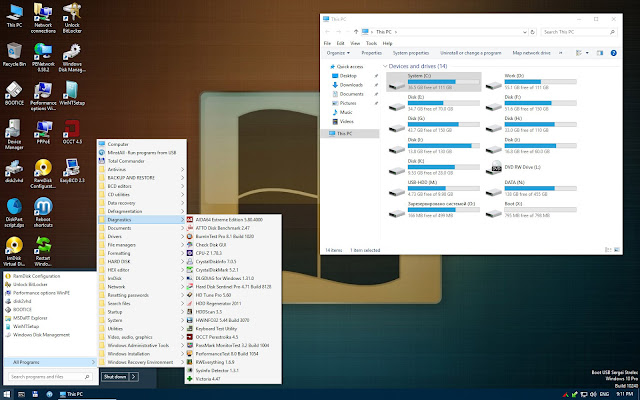Open the Unlock BitLocker desktop shortcut
The image size is (640, 400).
pyautogui.click(x=72, y=18)
